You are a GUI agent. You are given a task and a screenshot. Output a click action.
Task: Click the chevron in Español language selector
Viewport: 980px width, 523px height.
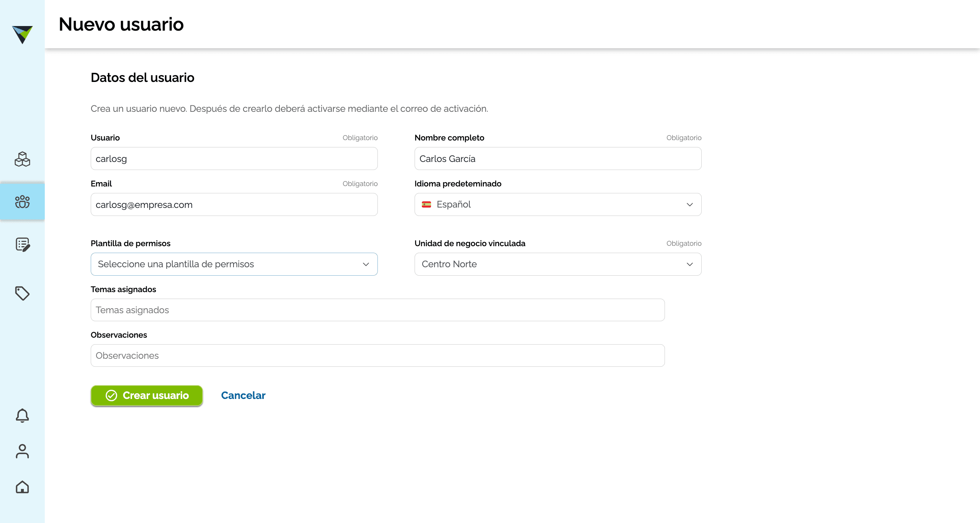point(690,204)
